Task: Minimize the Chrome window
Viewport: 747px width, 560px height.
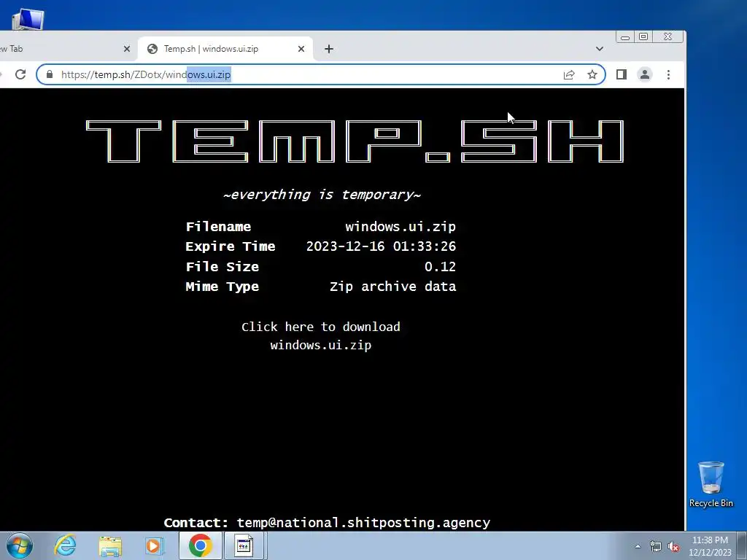Action: point(625,37)
